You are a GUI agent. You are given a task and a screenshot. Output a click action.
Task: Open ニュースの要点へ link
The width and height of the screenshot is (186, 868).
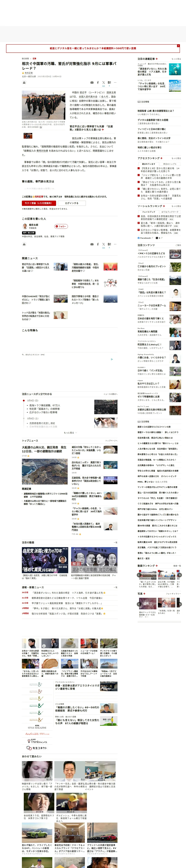coord(110,394)
